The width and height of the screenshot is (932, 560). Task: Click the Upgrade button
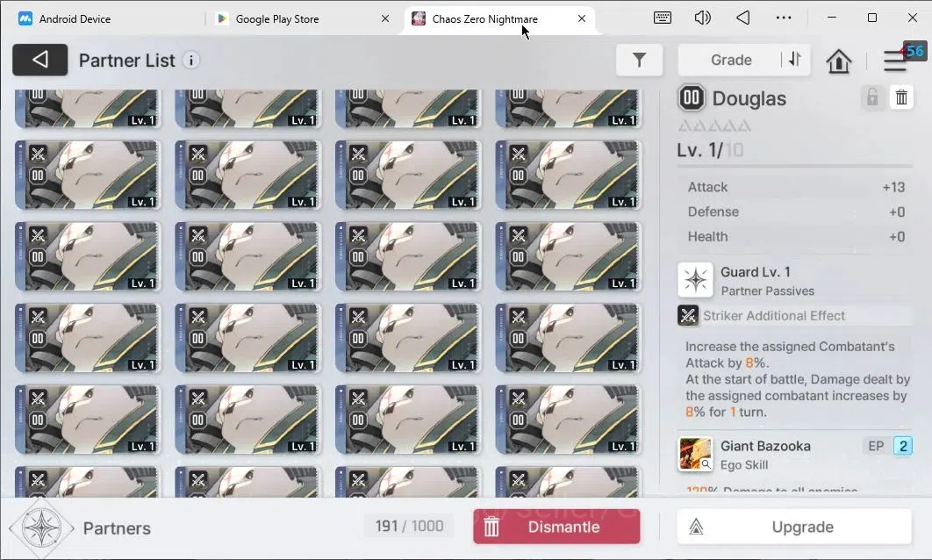pyautogui.click(x=794, y=527)
